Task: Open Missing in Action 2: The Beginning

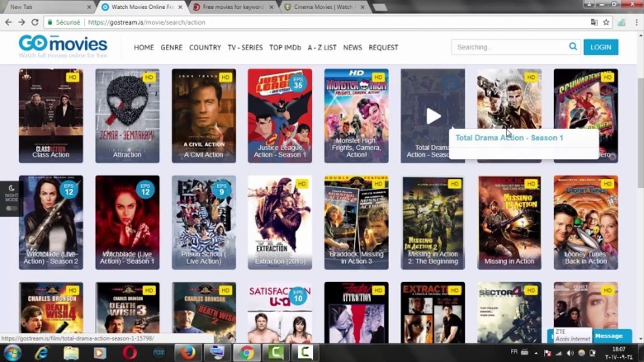Action: click(x=433, y=223)
